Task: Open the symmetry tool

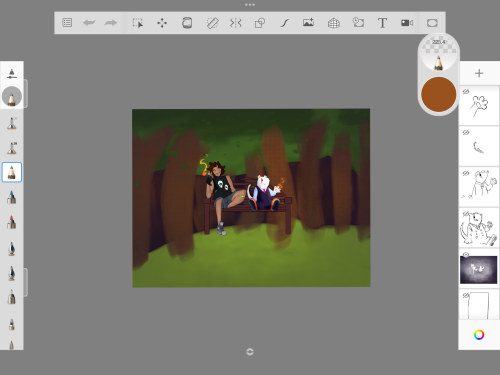Action: 235,23
